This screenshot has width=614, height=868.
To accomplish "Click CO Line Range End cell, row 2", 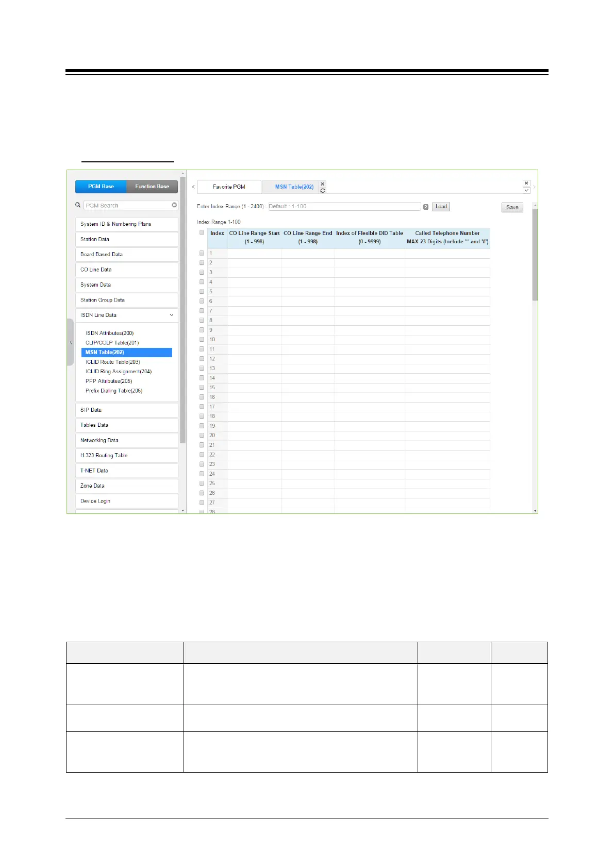I will [308, 263].
